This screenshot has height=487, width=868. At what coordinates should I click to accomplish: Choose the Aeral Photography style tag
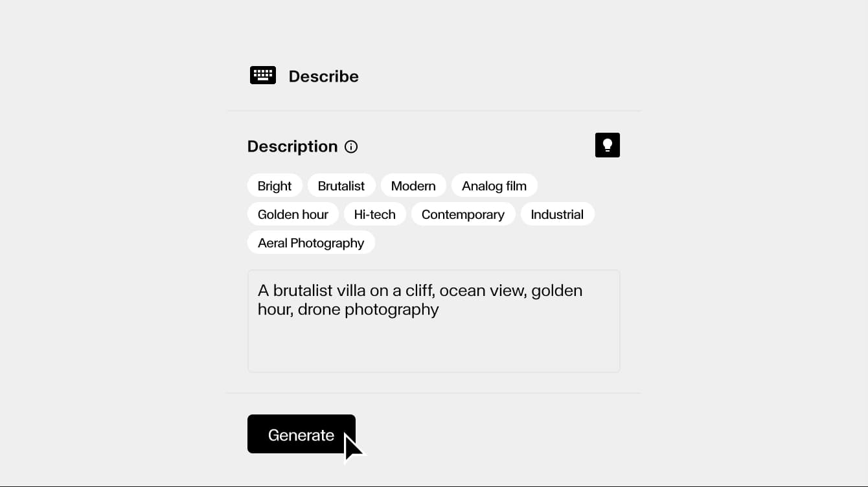point(311,242)
